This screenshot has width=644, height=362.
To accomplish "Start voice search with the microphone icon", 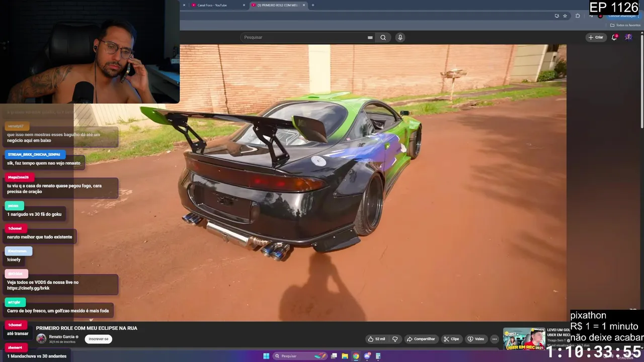I will [400, 37].
